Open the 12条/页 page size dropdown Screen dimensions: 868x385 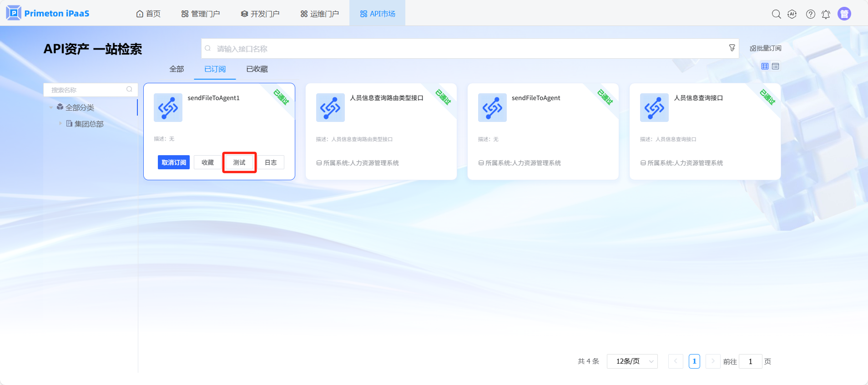632,361
